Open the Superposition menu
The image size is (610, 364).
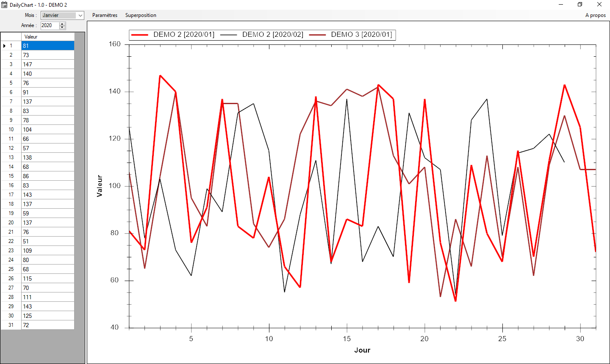141,15
